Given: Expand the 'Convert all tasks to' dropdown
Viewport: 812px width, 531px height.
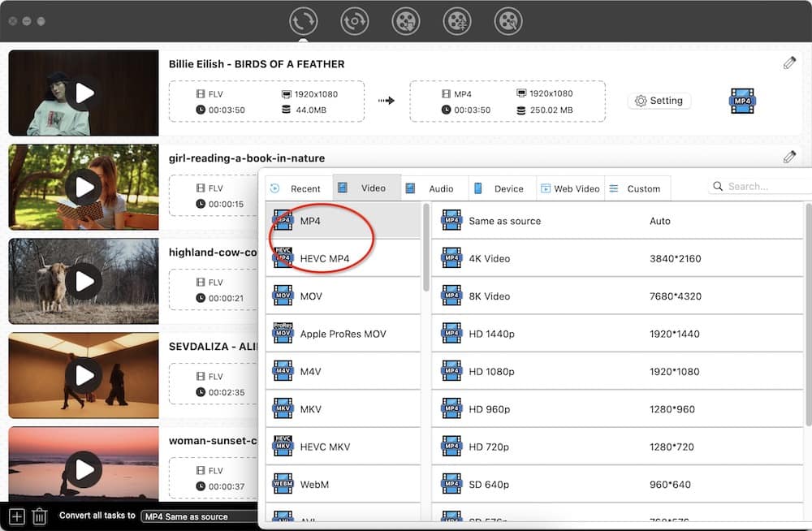Looking at the screenshot, I should 199,516.
